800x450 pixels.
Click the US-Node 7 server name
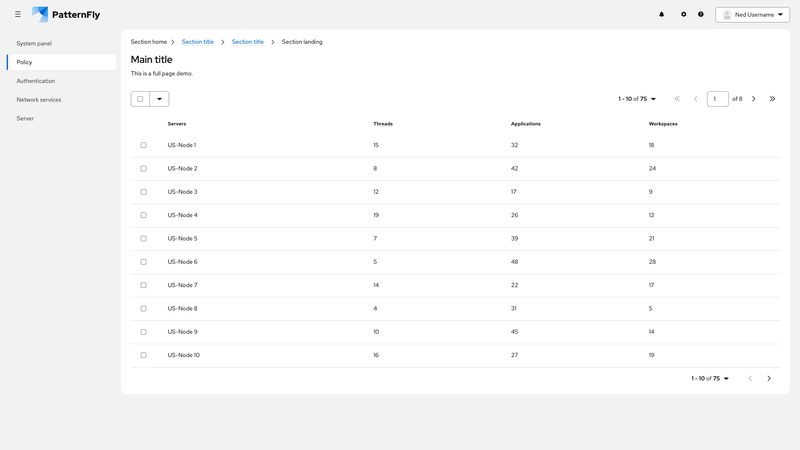pos(182,285)
